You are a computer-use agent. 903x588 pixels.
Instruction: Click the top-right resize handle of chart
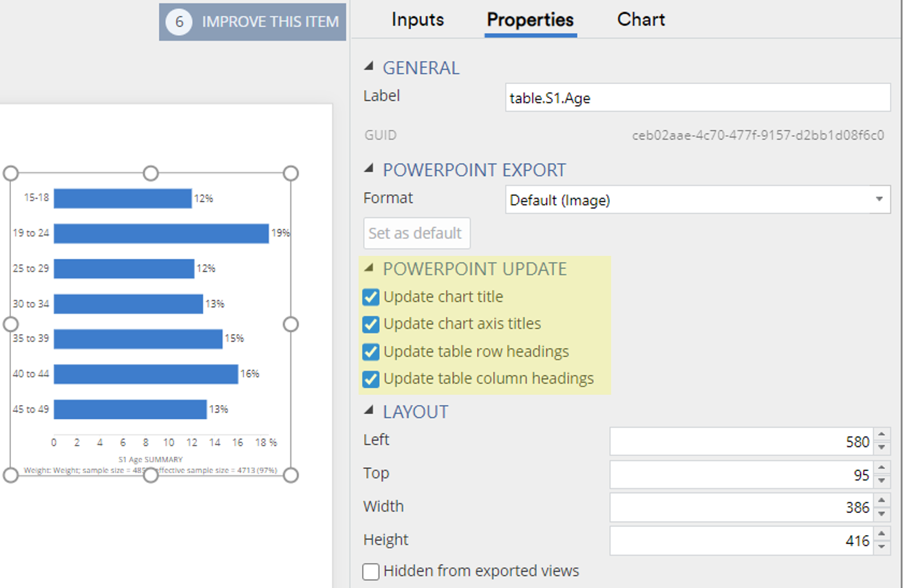[x=290, y=173]
